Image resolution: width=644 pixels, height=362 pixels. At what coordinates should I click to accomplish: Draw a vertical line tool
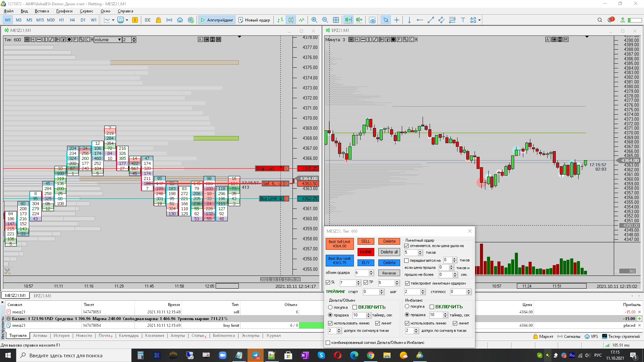(x=409, y=20)
